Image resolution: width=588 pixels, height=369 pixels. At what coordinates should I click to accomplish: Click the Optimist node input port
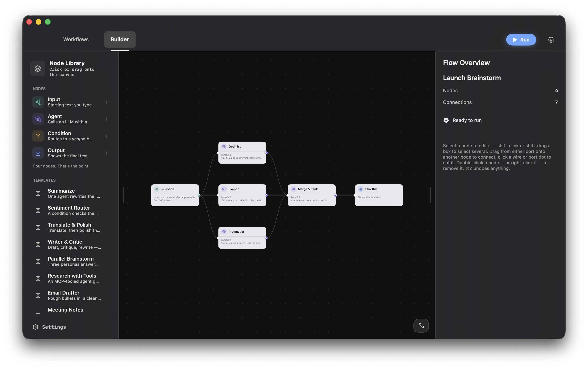click(x=218, y=153)
